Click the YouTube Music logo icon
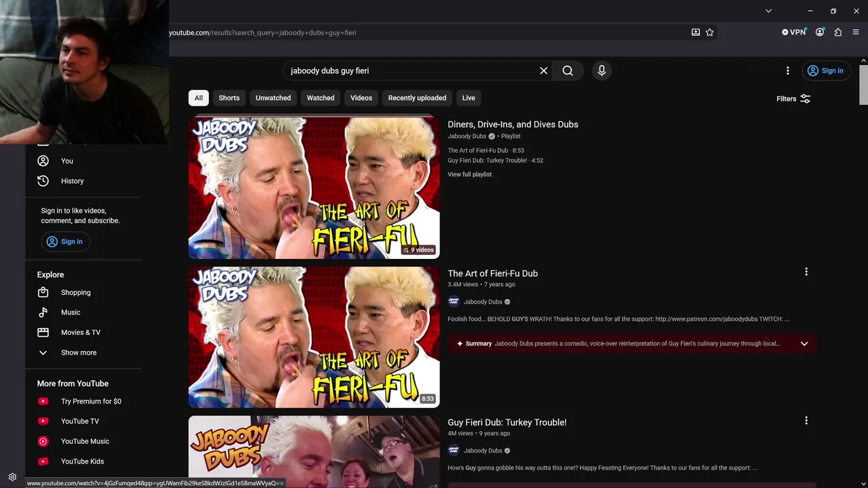Viewport: 868px width, 488px height. click(43, 441)
